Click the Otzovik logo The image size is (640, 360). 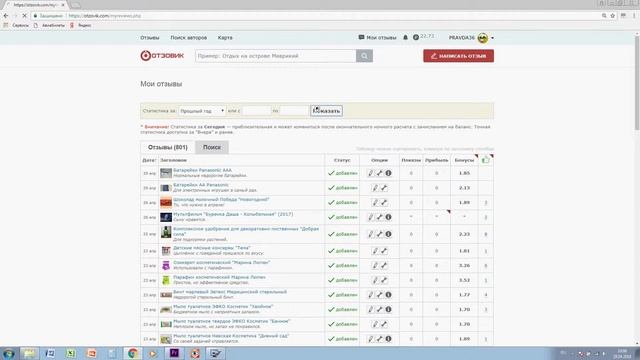pos(162,56)
